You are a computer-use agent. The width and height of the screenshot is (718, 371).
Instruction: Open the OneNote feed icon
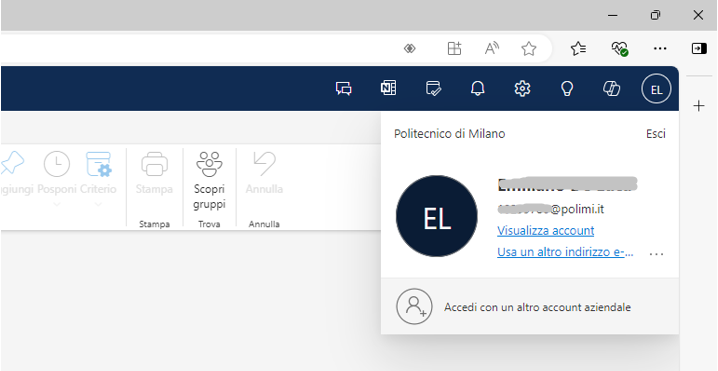tap(388, 88)
